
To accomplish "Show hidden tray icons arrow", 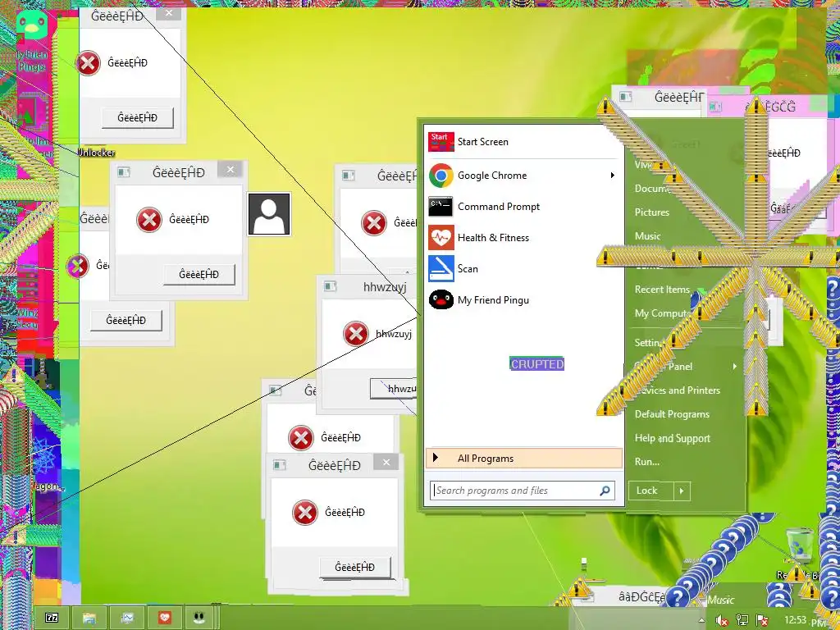I will 701,620.
